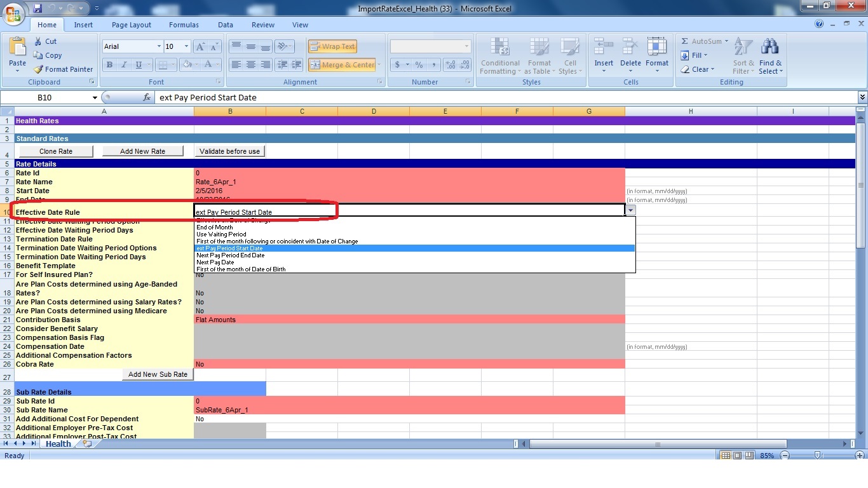868x488 pixels.
Task: Click the zoom slider at 85%
Action: pos(818,456)
